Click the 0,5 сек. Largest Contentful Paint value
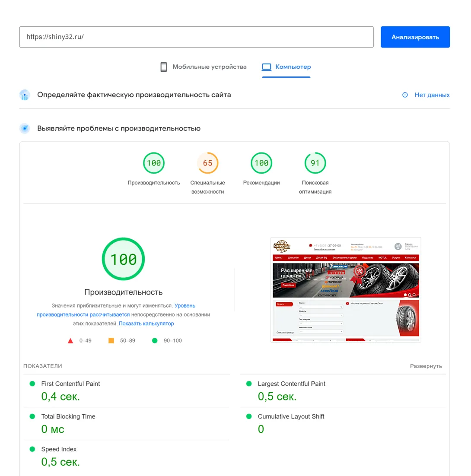The height and width of the screenshot is (476, 471). point(277,397)
